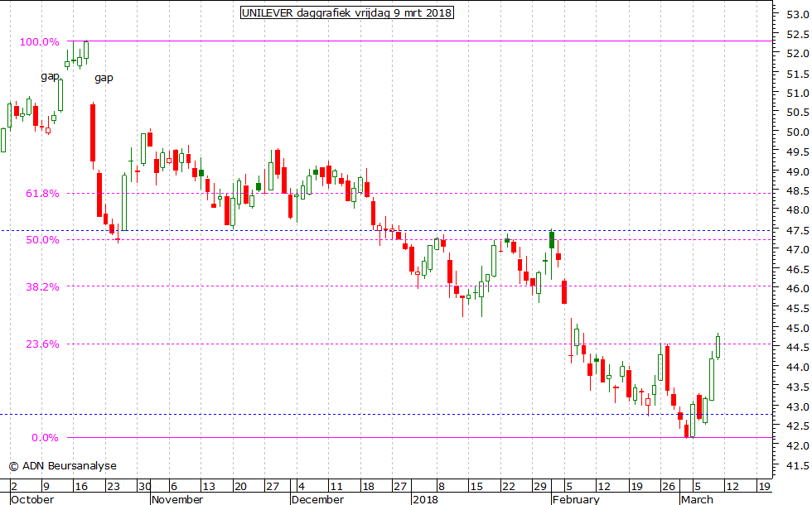
Task: Click the chart title UNILEVER daggrafiek
Action: 347,12
